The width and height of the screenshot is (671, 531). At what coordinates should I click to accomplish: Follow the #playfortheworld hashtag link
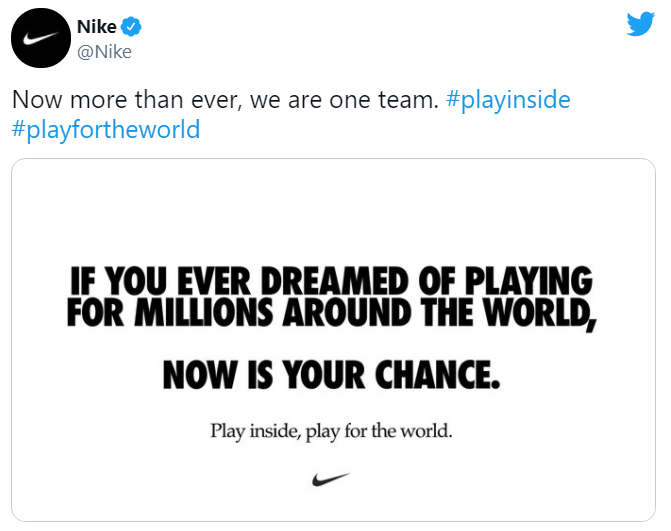pos(106,130)
